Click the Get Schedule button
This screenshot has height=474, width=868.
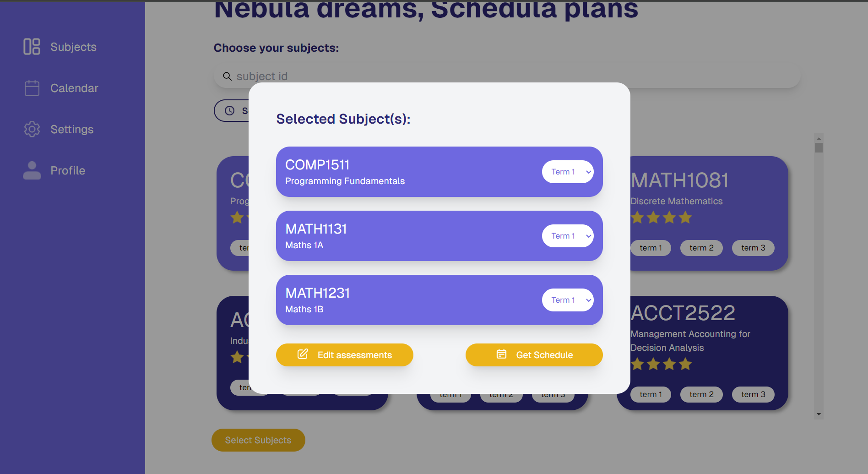[x=534, y=355]
